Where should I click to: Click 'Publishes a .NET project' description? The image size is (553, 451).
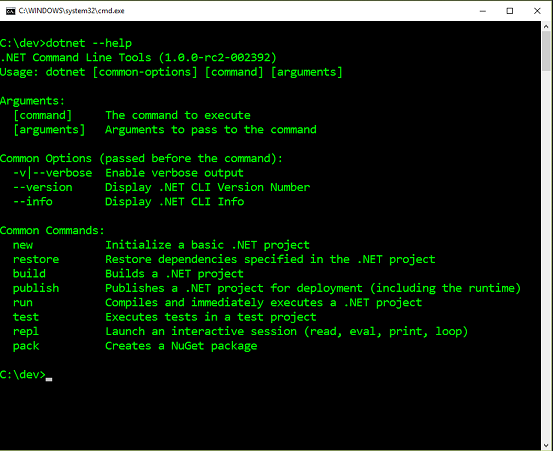click(313, 288)
